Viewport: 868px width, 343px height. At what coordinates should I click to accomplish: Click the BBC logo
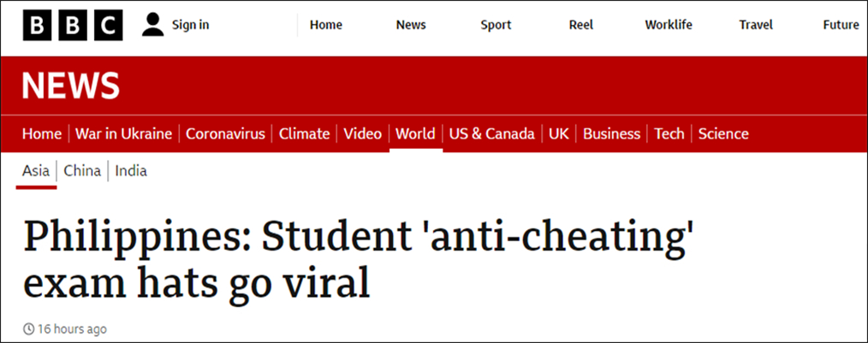point(73,26)
